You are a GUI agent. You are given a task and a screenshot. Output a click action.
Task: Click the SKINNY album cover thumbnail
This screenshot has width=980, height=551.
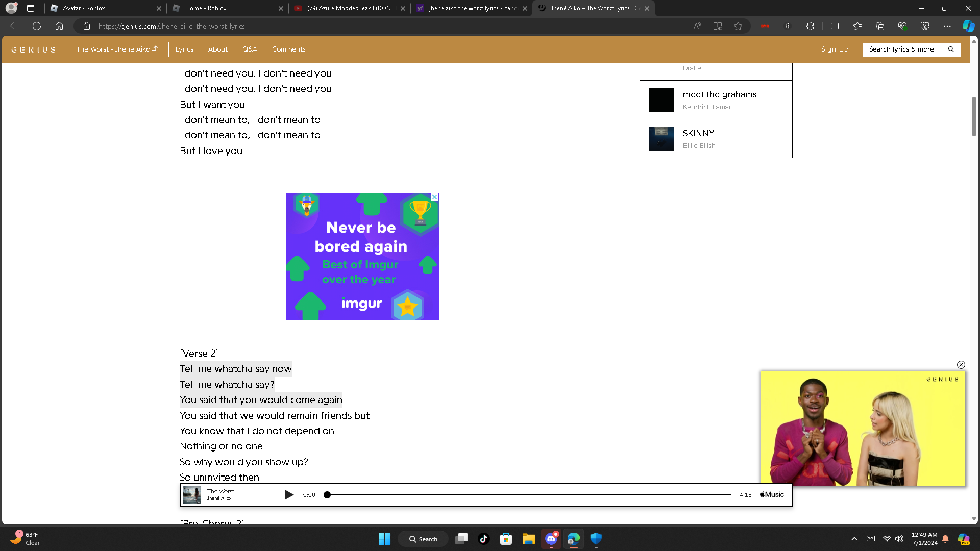[661, 139]
